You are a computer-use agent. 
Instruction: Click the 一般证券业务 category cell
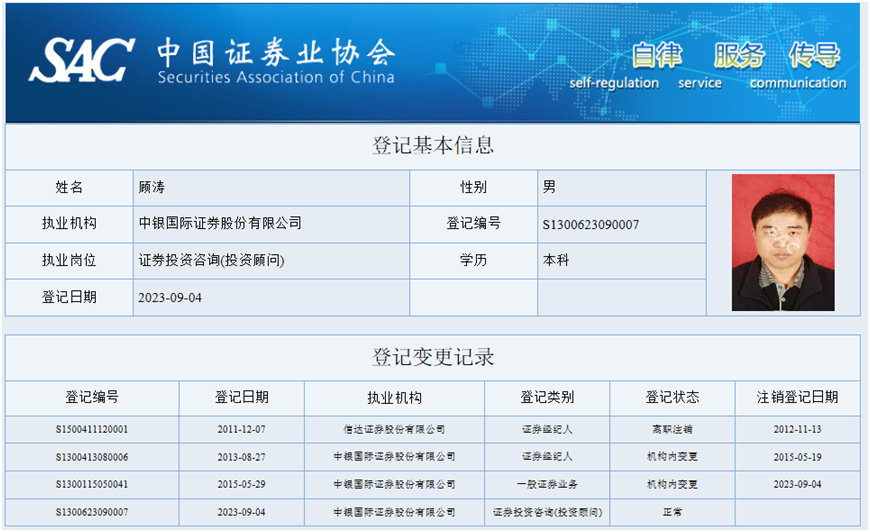(x=547, y=484)
